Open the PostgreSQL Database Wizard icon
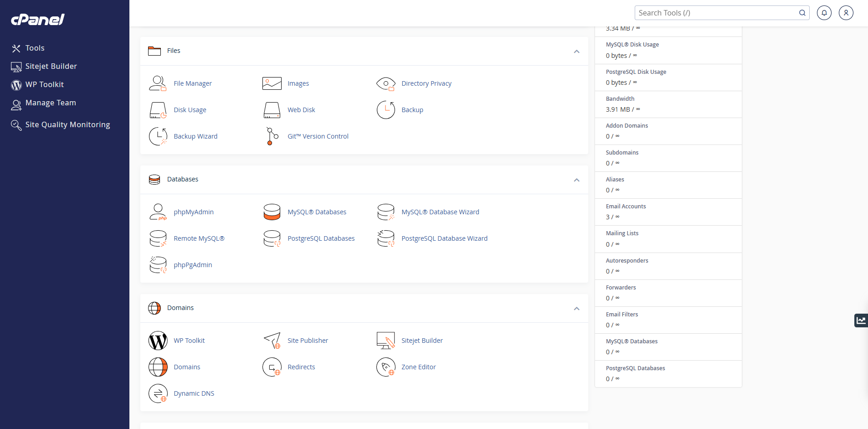This screenshot has width=868, height=429. pyautogui.click(x=386, y=238)
